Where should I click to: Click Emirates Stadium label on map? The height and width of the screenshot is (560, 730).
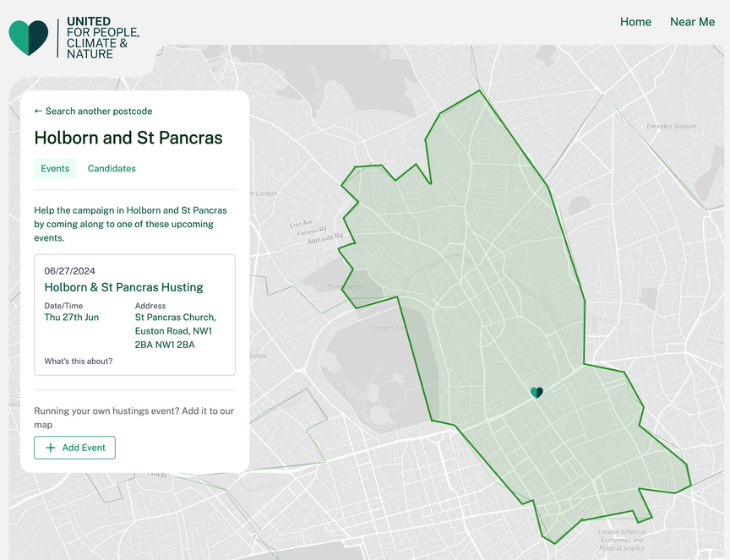pyautogui.click(x=672, y=126)
